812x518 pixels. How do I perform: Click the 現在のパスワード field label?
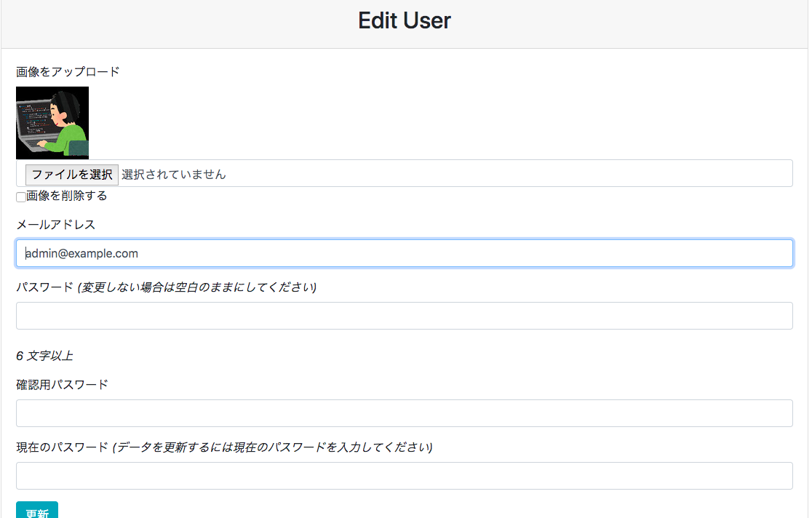(62, 447)
